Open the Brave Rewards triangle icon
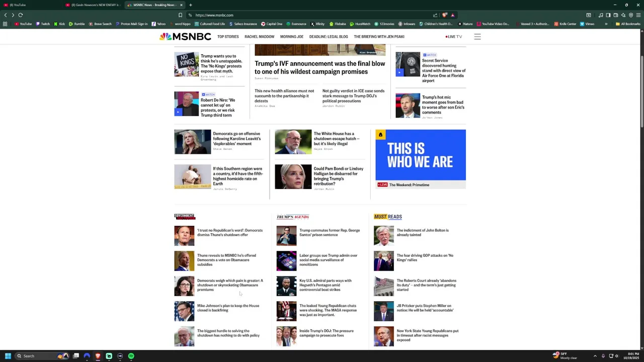Image resolution: width=644 pixels, height=362 pixels. [452, 15]
